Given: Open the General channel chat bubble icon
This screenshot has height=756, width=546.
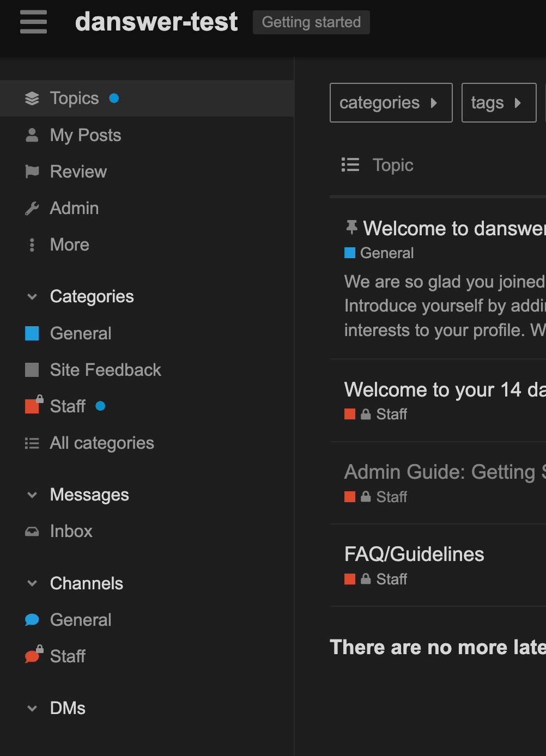Looking at the screenshot, I should pyautogui.click(x=32, y=619).
